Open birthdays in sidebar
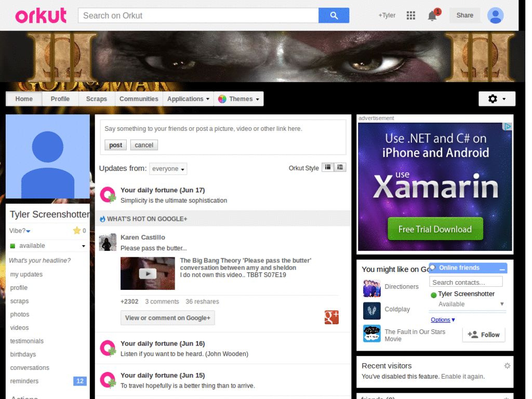The width and height of the screenshot is (532, 399). 23,354
